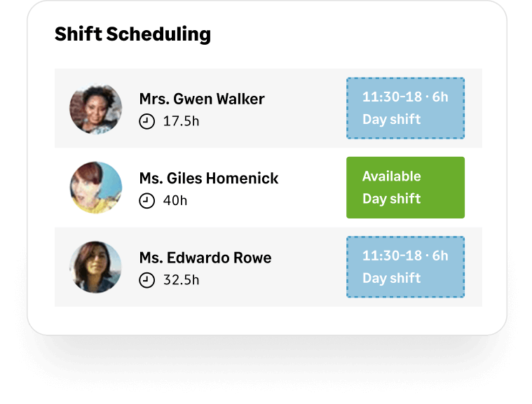532x404 pixels.
Task: Click the 17.5h hours total
Action: (x=181, y=121)
